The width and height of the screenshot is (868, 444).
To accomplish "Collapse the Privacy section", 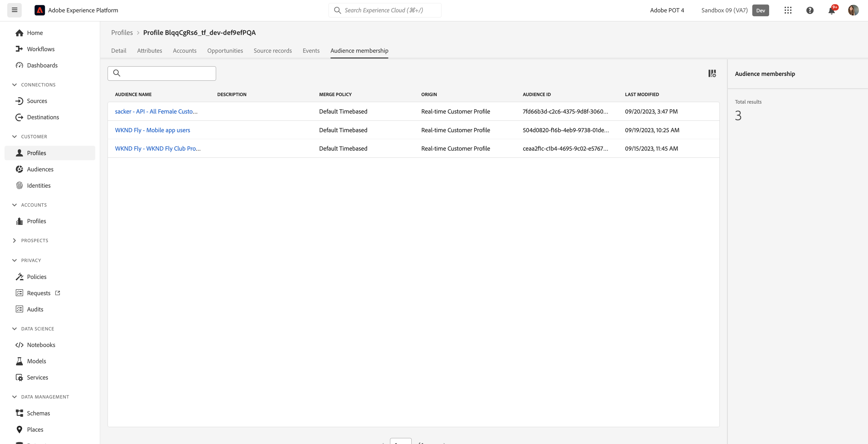I will 14,260.
